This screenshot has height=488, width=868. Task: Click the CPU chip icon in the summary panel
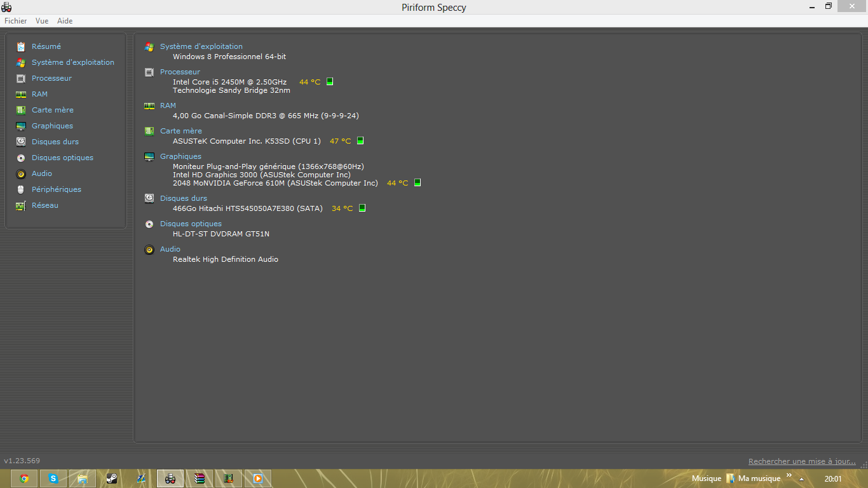click(x=149, y=72)
